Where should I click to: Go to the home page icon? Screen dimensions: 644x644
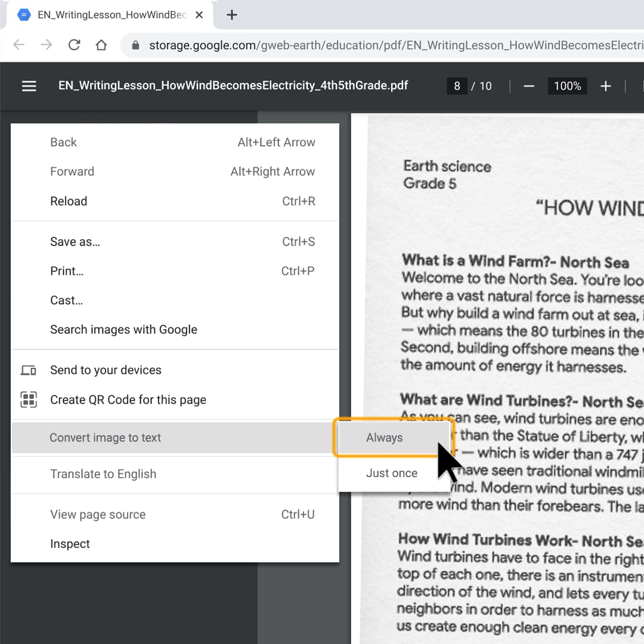click(x=101, y=44)
